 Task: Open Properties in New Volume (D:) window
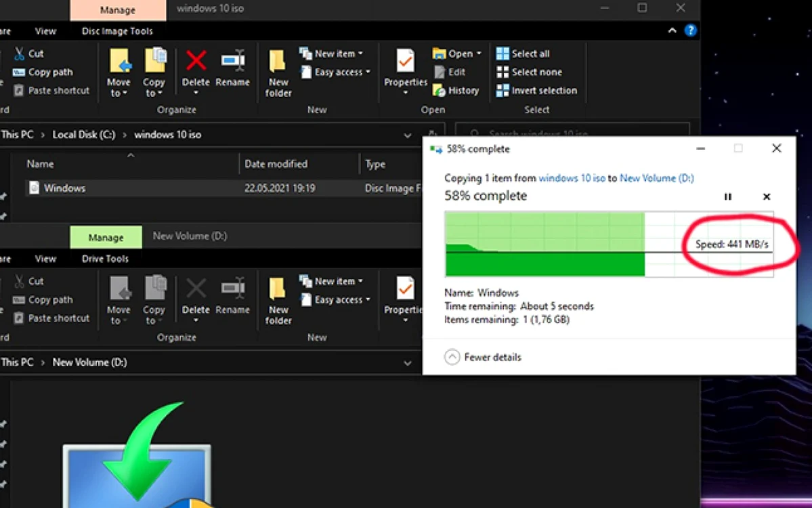(x=404, y=300)
